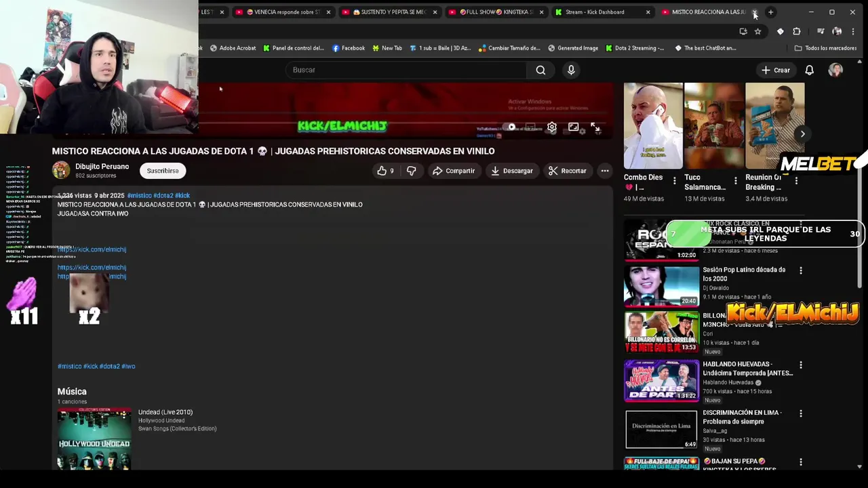The width and height of the screenshot is (868, 488).
Task: Open Dota 2 Streaming bookmark
Action: click(x=635, y=48)
